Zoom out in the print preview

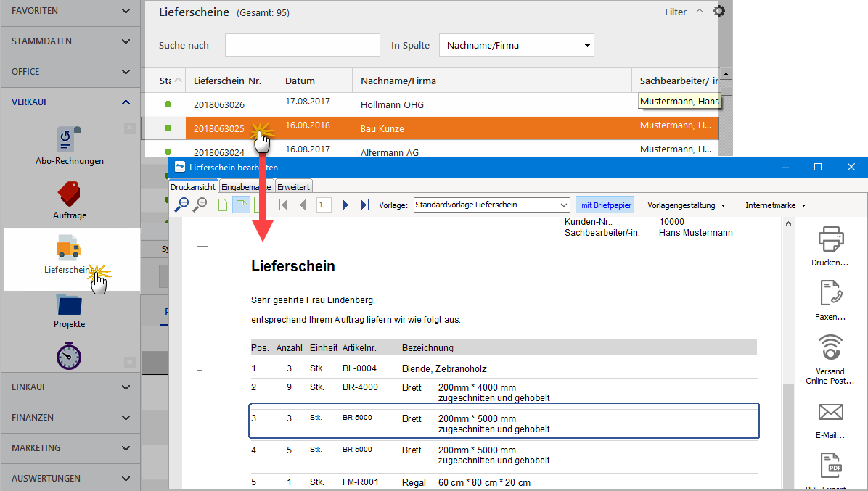(181, 205)
